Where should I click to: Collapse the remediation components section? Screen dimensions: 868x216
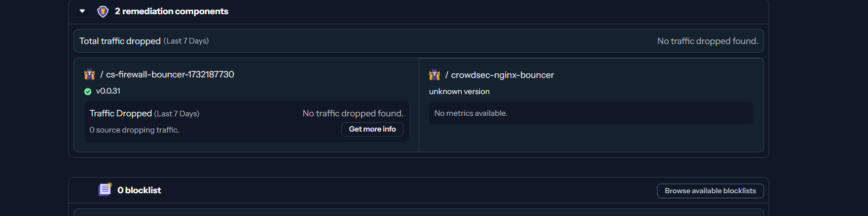(82, 11)
